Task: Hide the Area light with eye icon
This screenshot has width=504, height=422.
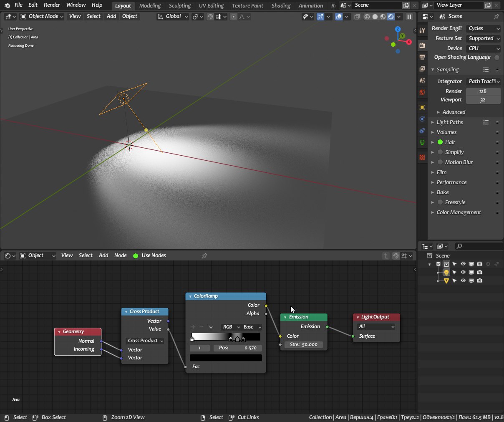Action: [463, 272]
